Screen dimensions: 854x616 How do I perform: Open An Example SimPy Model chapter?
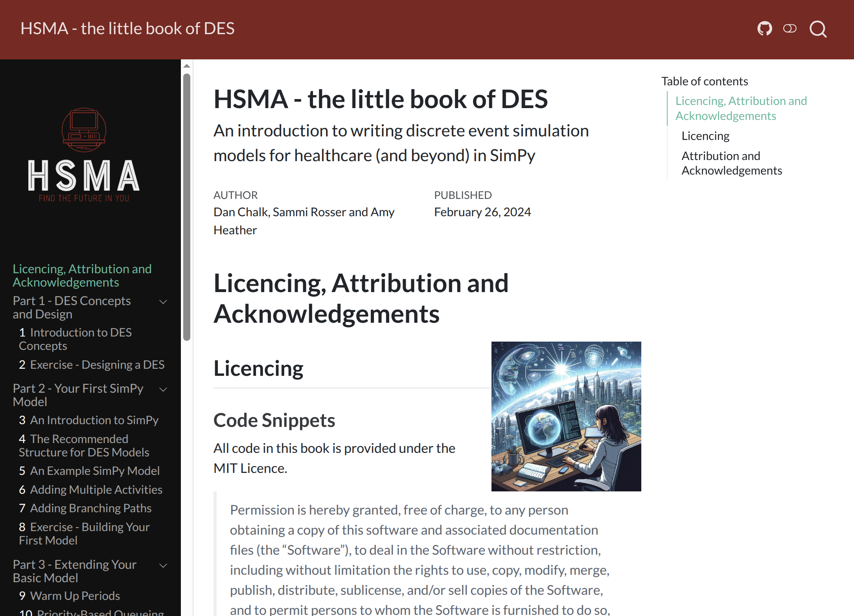pyautogui.click(x=94, y=471)
